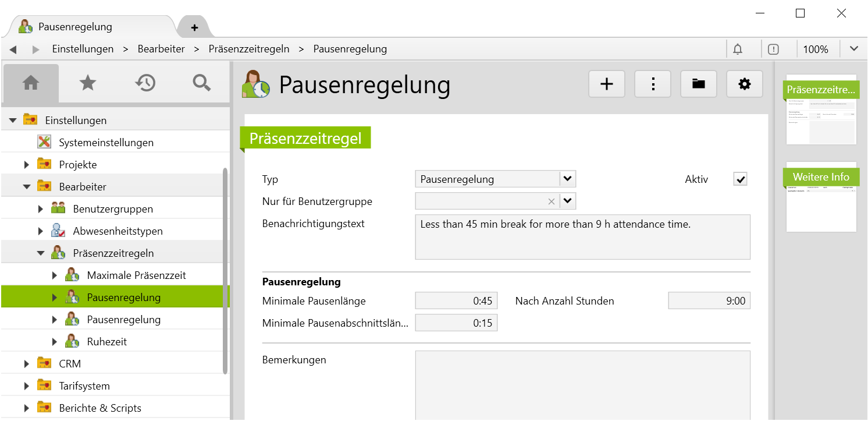Show favorites via star icon
The image size is (868, 421).
(x=87, y=83)
